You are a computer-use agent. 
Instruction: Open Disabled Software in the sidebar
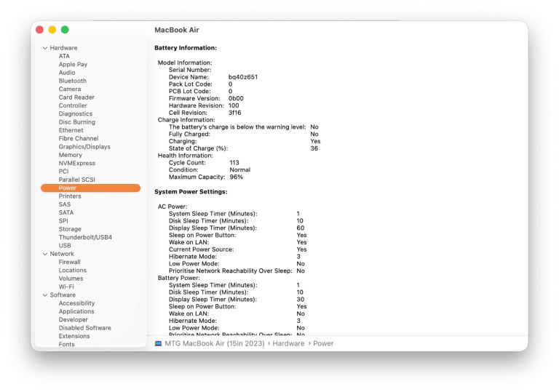(x=84, y=328)
